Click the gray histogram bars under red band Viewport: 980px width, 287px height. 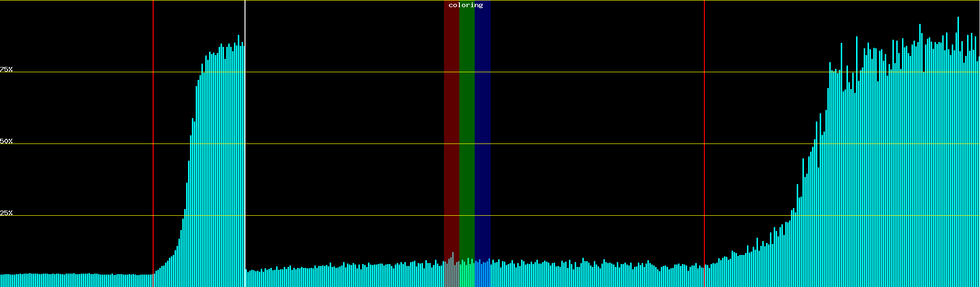pos(451,275)
